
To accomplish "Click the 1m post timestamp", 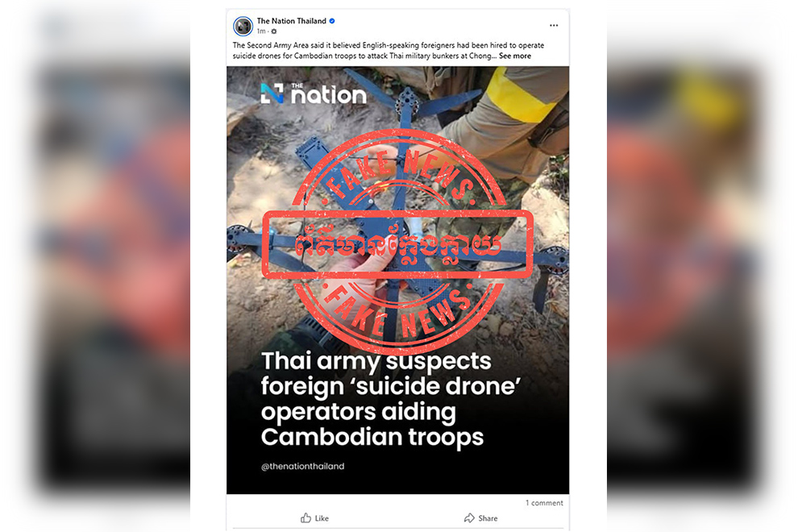I will coord(261,31).
